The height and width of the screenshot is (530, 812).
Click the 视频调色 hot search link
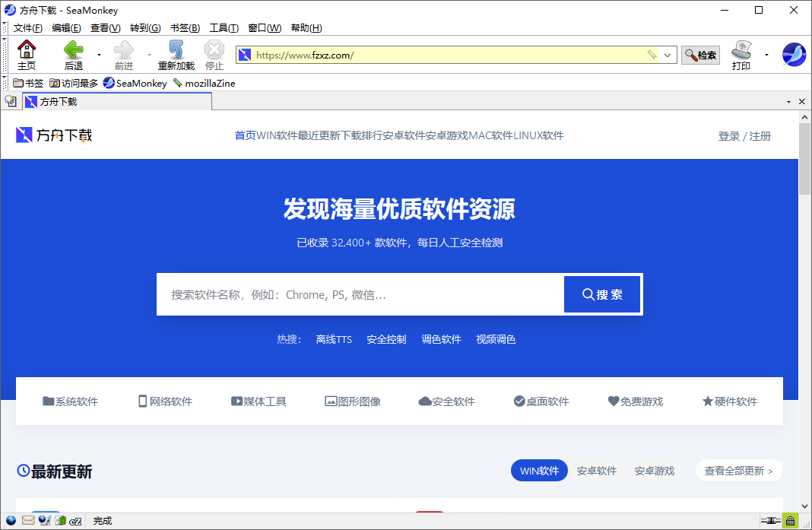[x=496, y=339]
